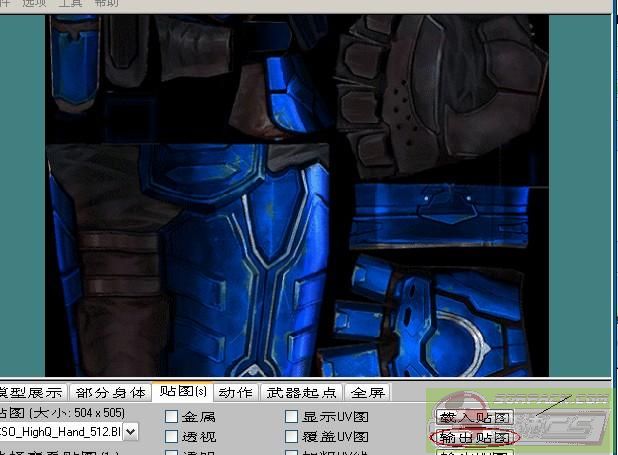Check the 显示UV图 option
The height and width of the screenshot is (455, 618).
292,417
